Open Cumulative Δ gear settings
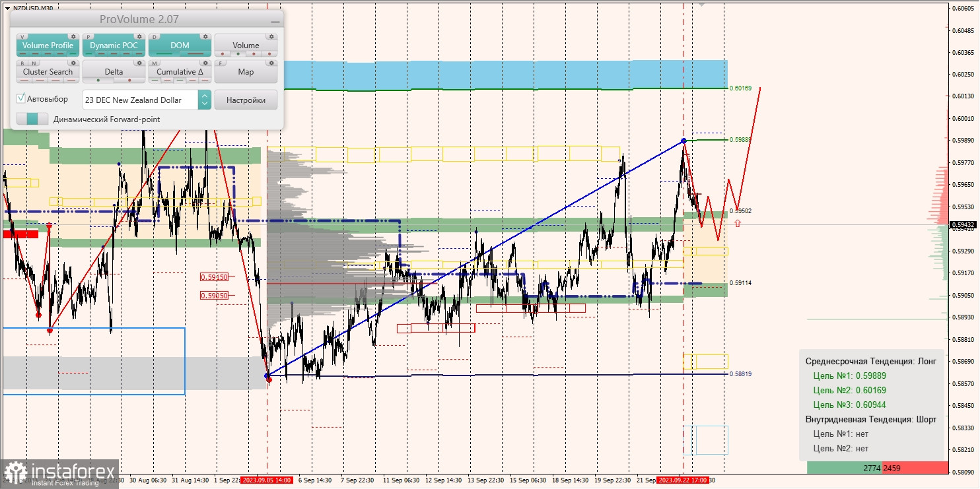 point(205,63)
